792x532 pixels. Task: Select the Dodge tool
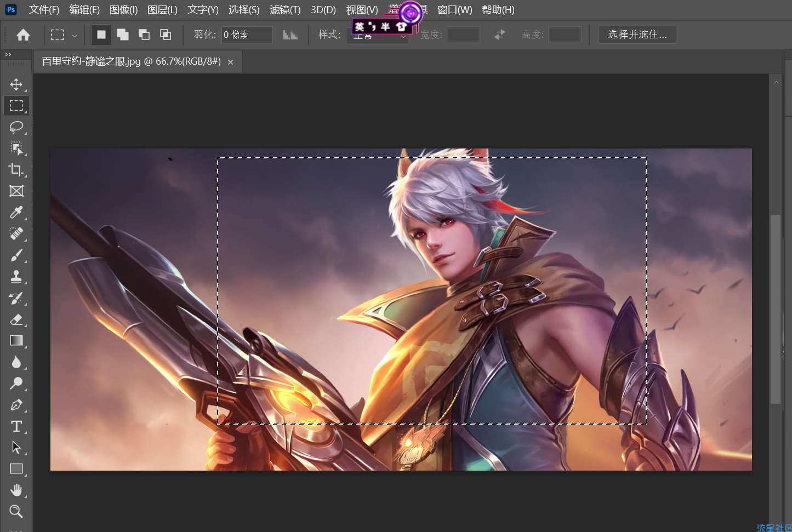(16, 384)
